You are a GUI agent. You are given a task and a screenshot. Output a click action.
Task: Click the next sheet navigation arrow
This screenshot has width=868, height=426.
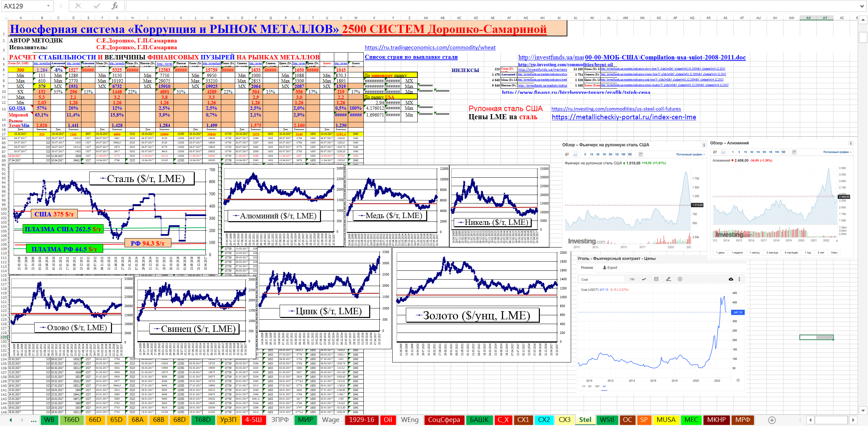click(22, 420)
